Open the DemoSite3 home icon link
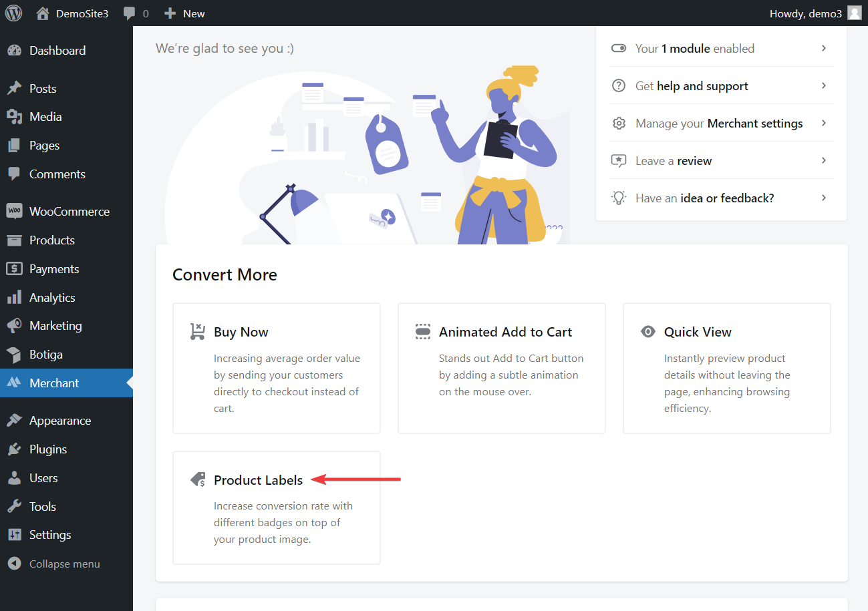This screenshot has height=611, width=868. (x=43, y=13)
